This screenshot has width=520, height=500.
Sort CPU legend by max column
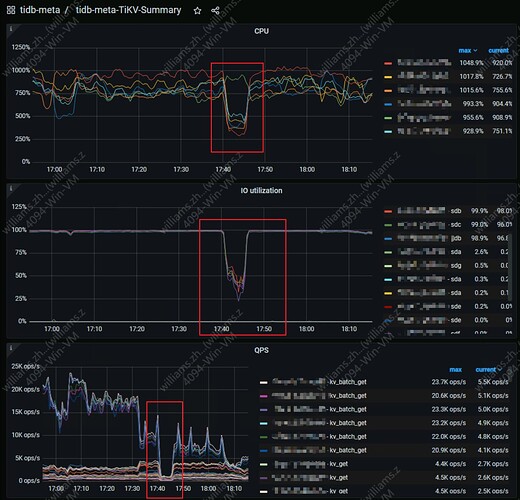468,51
